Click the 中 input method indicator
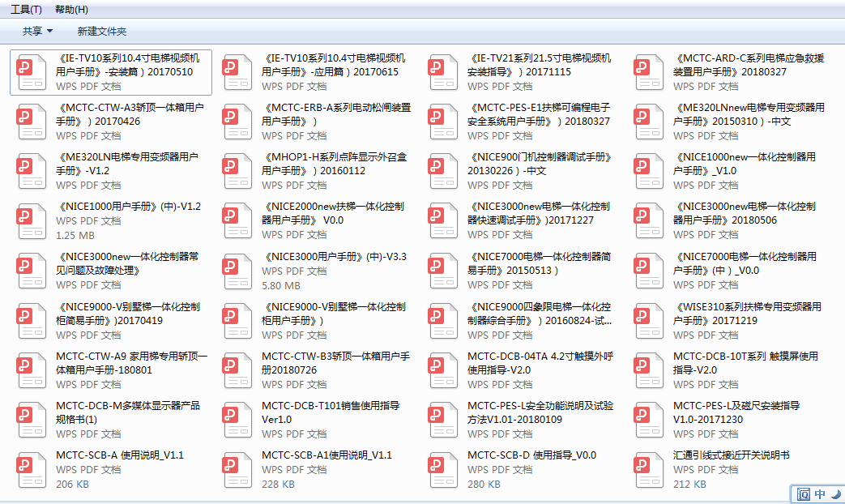 820,493
